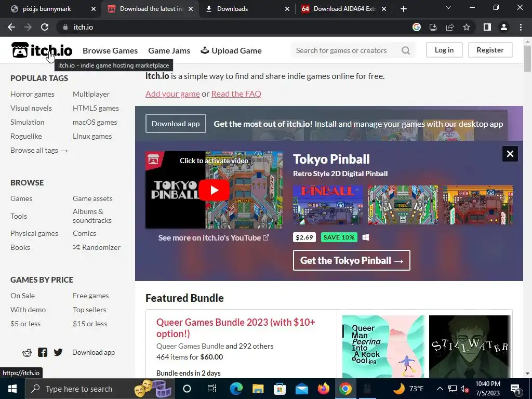Screen dimensions: 532x399
Task: Click the Google account icon in address bar
Action: coord(416,27)
